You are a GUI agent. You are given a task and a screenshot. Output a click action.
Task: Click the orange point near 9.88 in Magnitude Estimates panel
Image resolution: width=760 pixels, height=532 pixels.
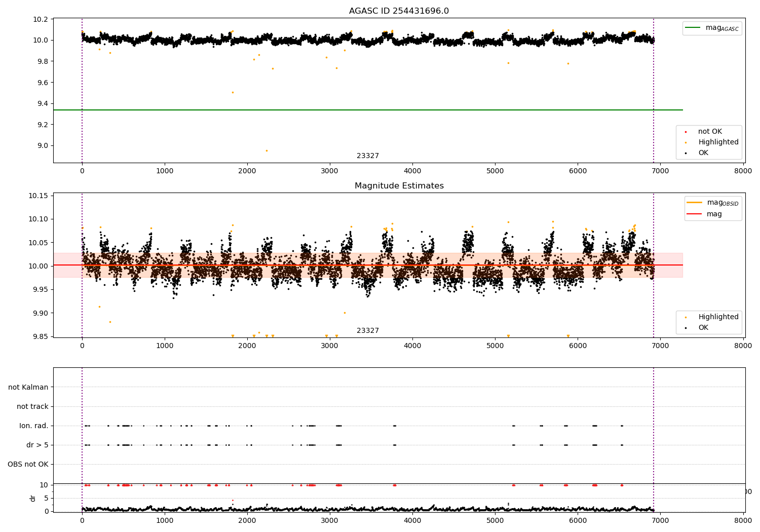[110, 322]
